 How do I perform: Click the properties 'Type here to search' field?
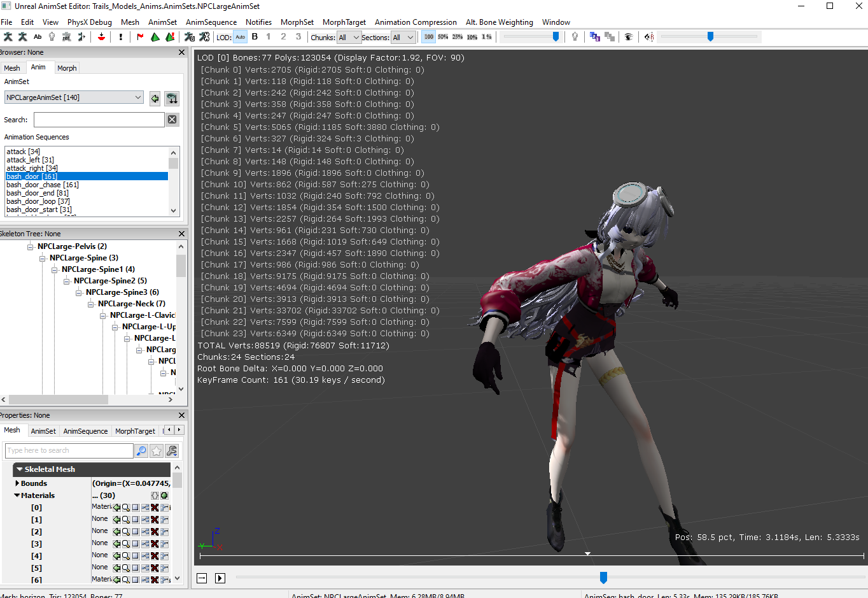(69, 451)
